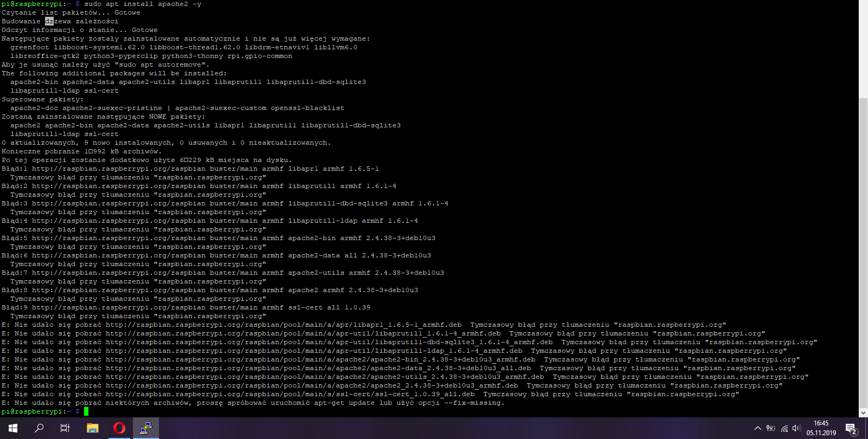The width and height of the screenshot is (868, 439).
Task: Click the ssl-cert_1.0.39_all.deb URL
Action: point(290,394)
